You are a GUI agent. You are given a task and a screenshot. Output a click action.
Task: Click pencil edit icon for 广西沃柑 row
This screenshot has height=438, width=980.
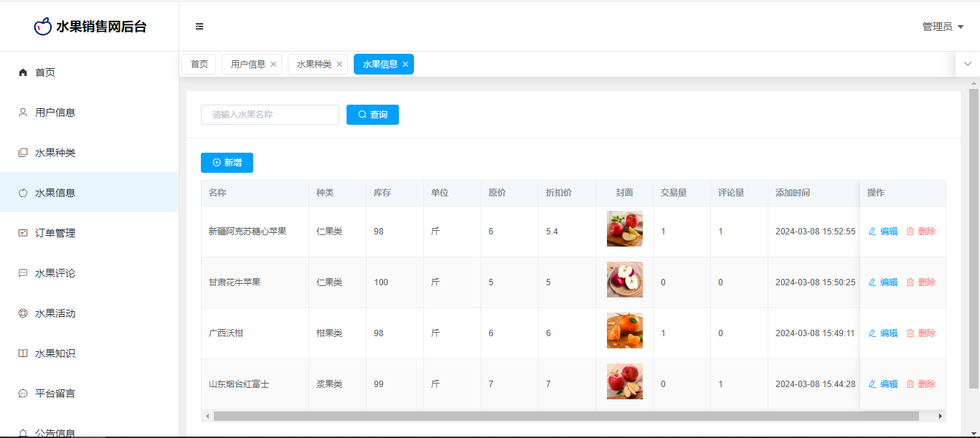pos(872,333)
